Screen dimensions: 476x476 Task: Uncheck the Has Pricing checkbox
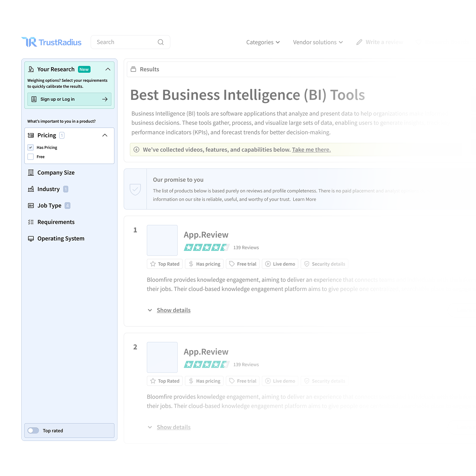[x=31, y=148]
